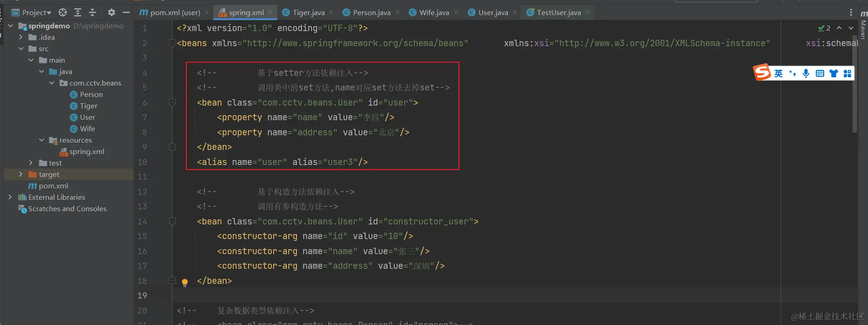Viewport: 868px width, 325px height.
Task: Open the Sogou toolbox grid icon
Action: (x=847, y=73)
